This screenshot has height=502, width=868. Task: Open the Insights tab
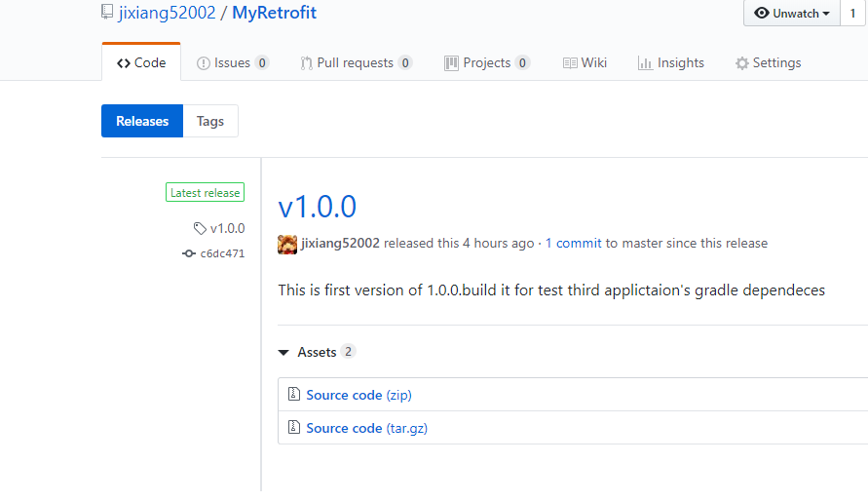671,62
